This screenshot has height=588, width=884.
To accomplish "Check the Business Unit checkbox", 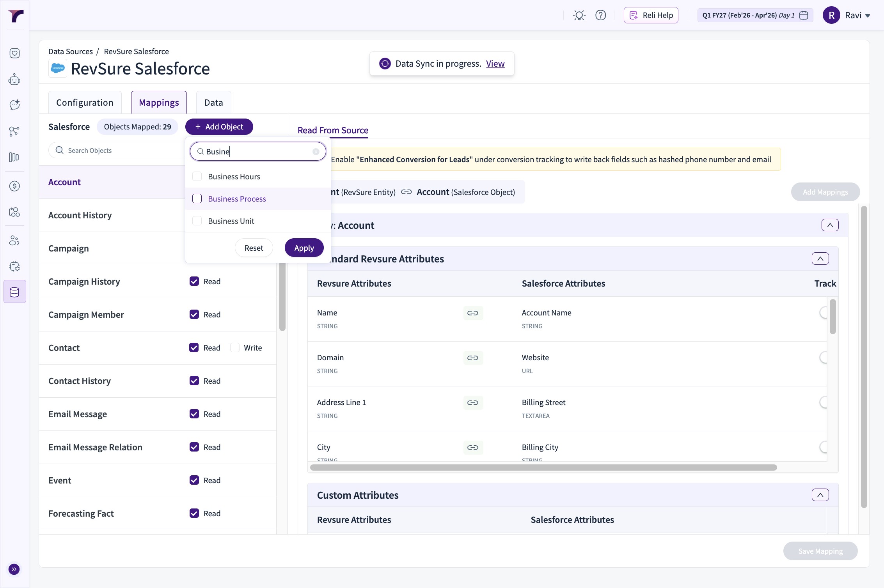I will pos(197,221).
